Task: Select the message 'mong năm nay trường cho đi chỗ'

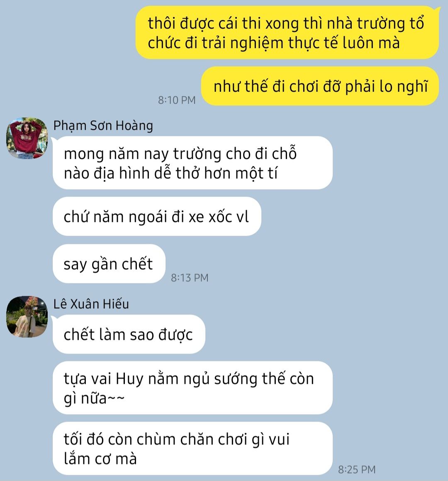Action: [192, 163]
